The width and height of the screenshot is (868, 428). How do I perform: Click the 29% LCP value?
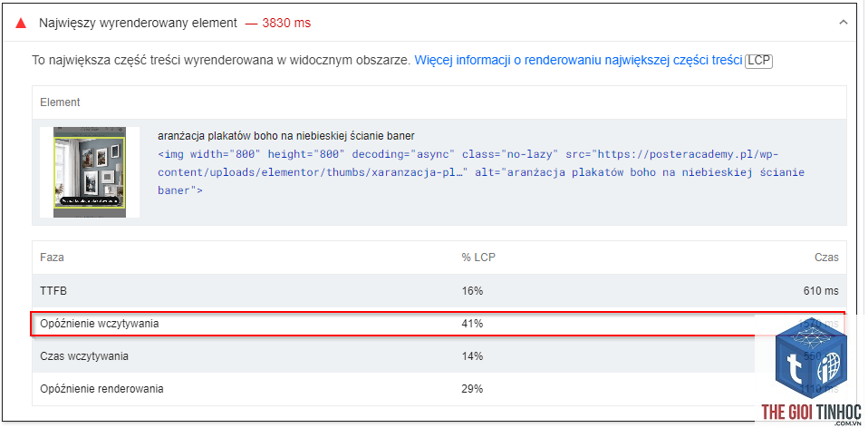click(472, 389)
